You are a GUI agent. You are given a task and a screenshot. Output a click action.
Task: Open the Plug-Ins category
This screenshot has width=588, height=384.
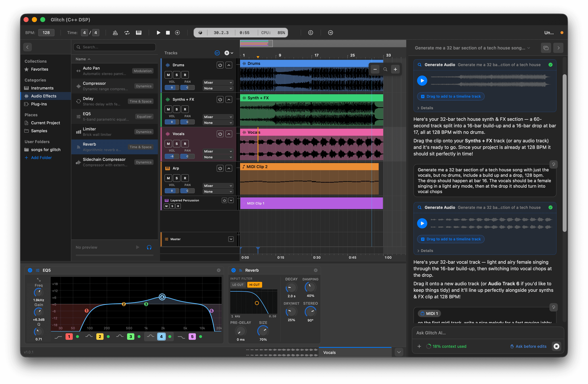[39, 104]
